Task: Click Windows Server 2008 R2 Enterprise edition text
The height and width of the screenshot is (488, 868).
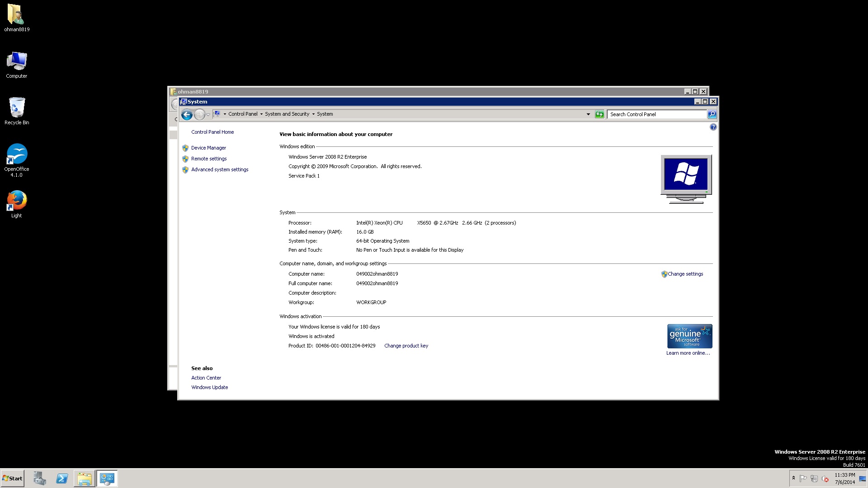Action: point(328,157)
